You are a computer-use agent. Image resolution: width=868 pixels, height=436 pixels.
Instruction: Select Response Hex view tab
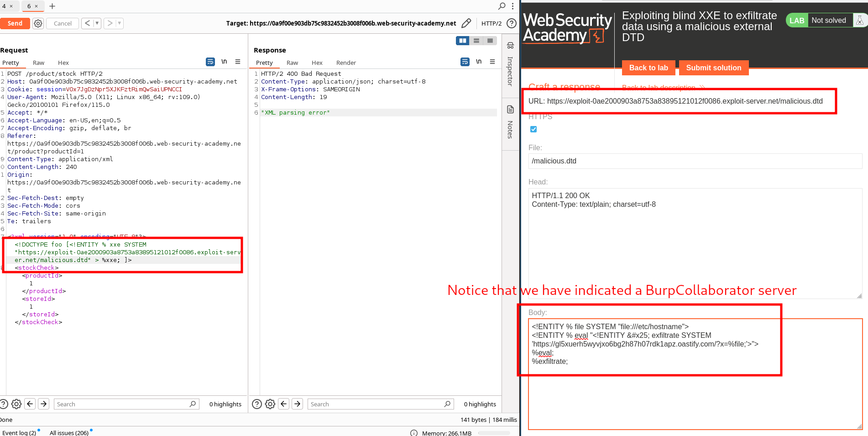click(317, 63)
